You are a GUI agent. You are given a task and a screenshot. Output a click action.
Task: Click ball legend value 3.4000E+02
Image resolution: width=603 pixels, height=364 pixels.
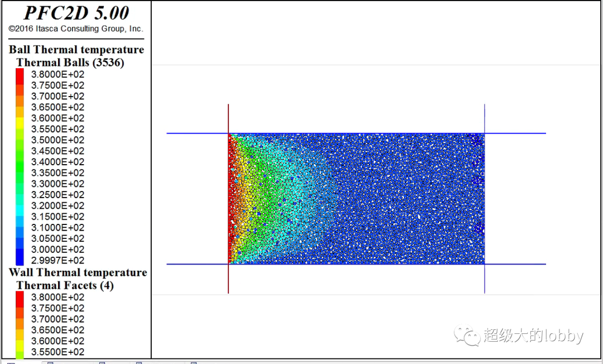click(x=58, y=162)
